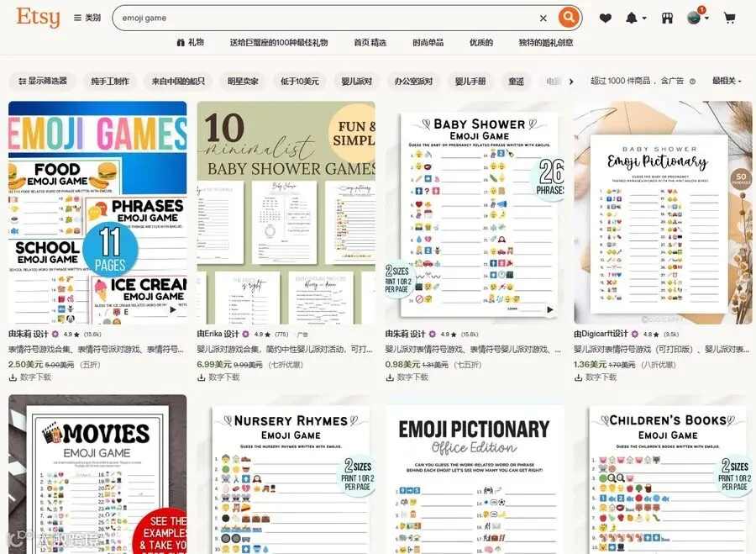This screenshot has height=554, width=756.
Task: Click the 2.50美元 price
Action: [x=25, y=364]
